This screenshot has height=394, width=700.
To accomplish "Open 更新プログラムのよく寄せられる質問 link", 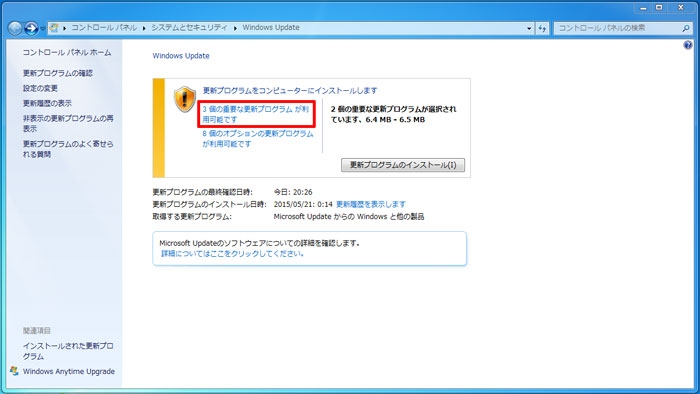I will click(68, 149).
